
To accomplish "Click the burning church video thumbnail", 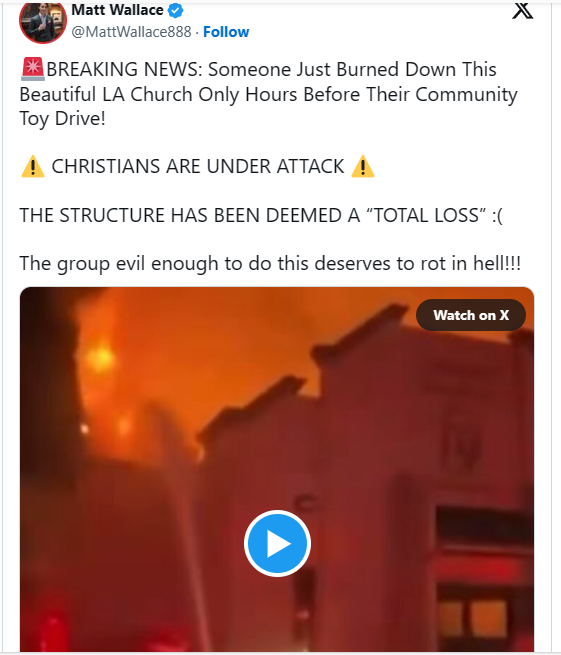I will pos(277,469).
